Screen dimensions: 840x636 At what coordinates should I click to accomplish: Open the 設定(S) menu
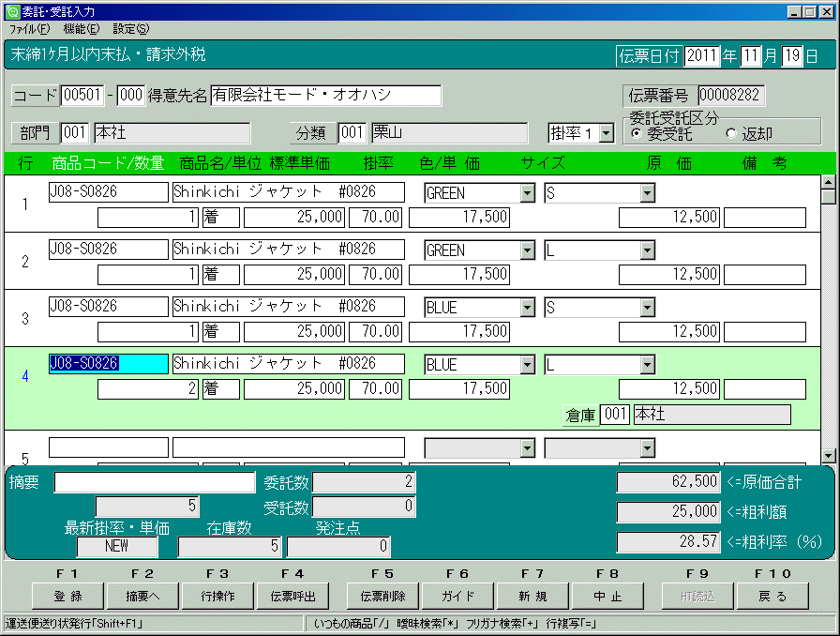(x=130, y=29)
